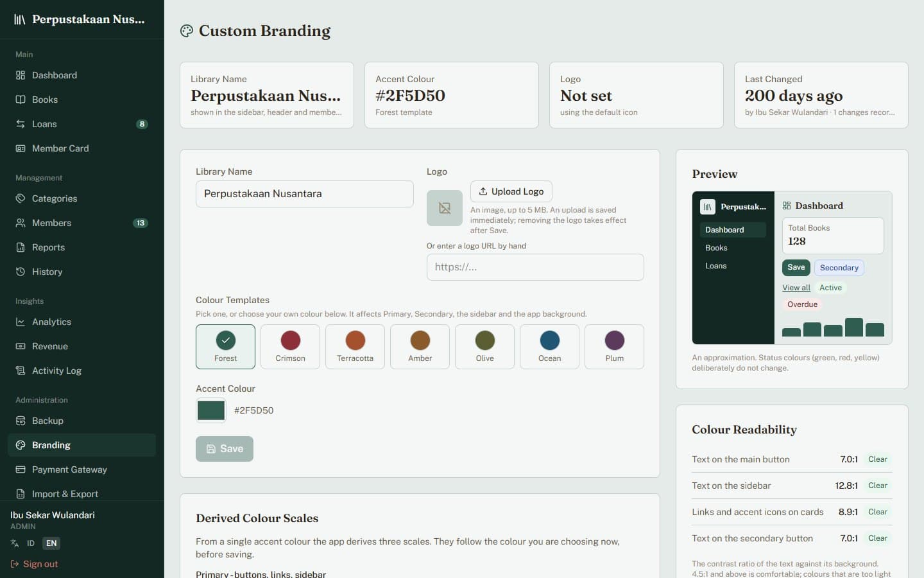
Task: Click the View all link in the preview
Action: (x=796, y=288)
